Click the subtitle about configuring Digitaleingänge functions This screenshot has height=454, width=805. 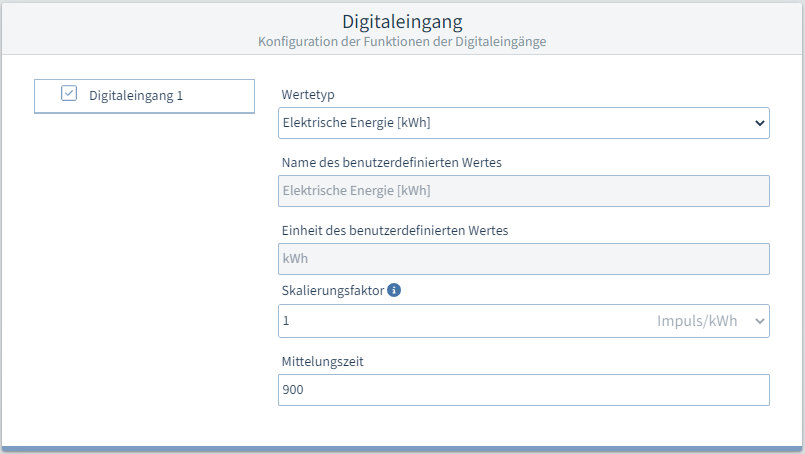[402, 42]
